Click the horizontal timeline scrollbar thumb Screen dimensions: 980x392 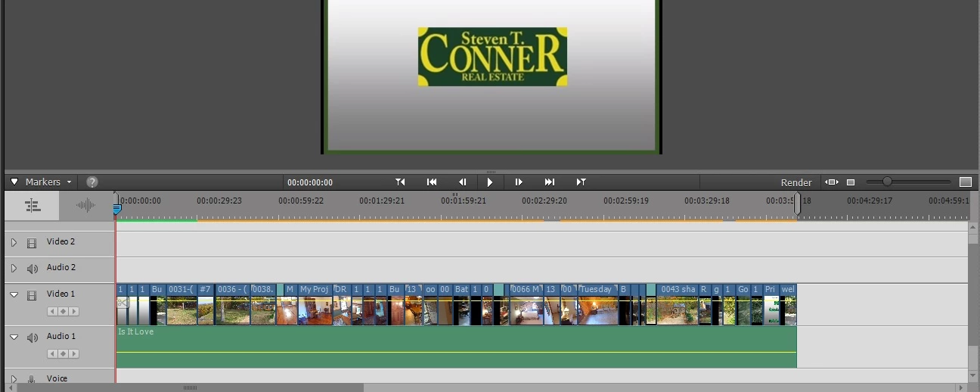[x=191, y=388]
